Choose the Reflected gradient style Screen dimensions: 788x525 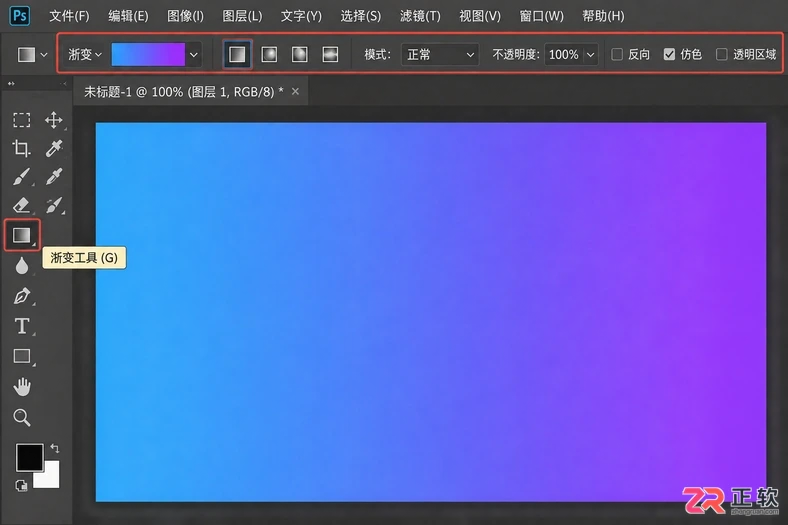click(330, 54)
